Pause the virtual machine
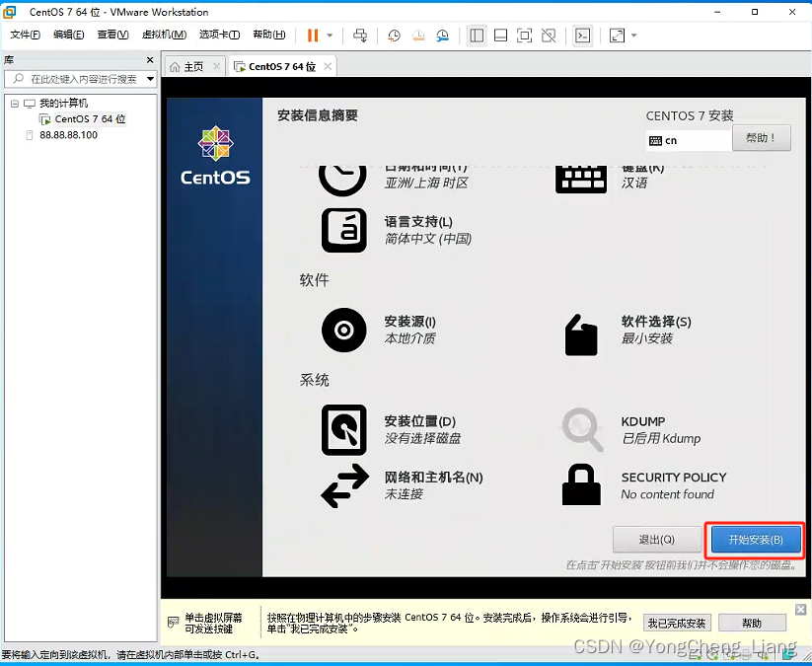The width and height of the screenshot is (812, 666). point(312,36)
